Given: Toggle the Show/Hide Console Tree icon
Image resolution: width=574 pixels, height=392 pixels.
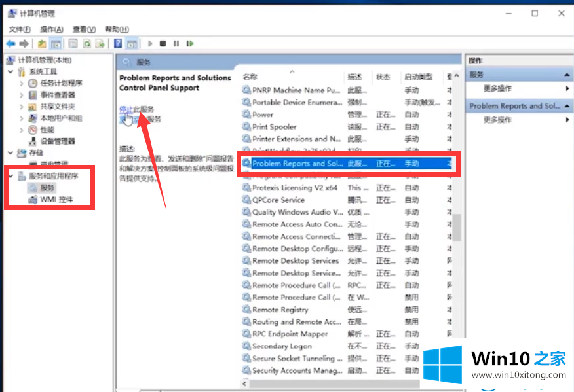Looking at the screenshot, I should pyautogui.click(x=56, y=44).
